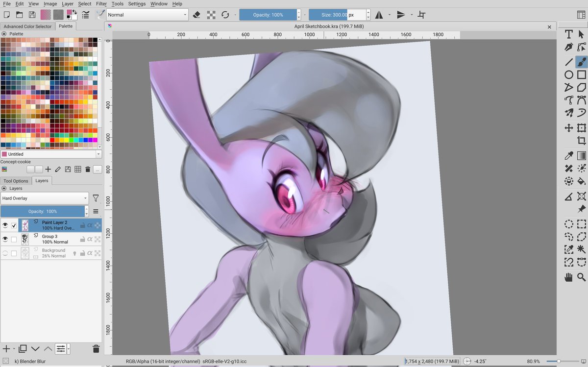The width and height of the screenshot is (588, 367).
Task: Select the Polyline tool
Action: coord(568,88)
